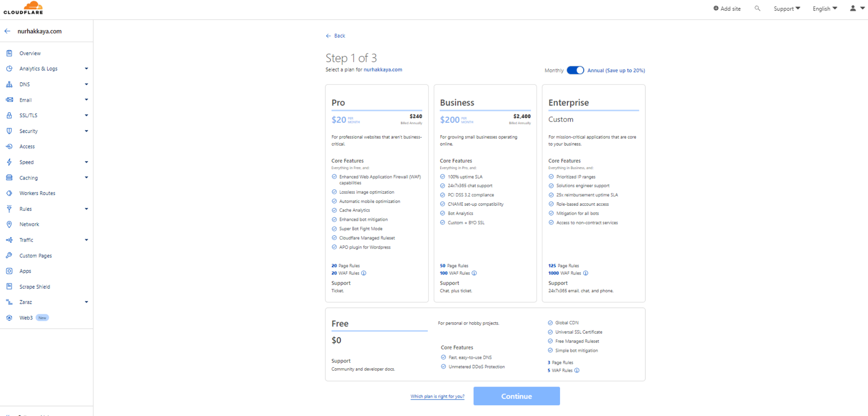Click the Network location pin icon
The image size is (868, 416).
[9, 224]
